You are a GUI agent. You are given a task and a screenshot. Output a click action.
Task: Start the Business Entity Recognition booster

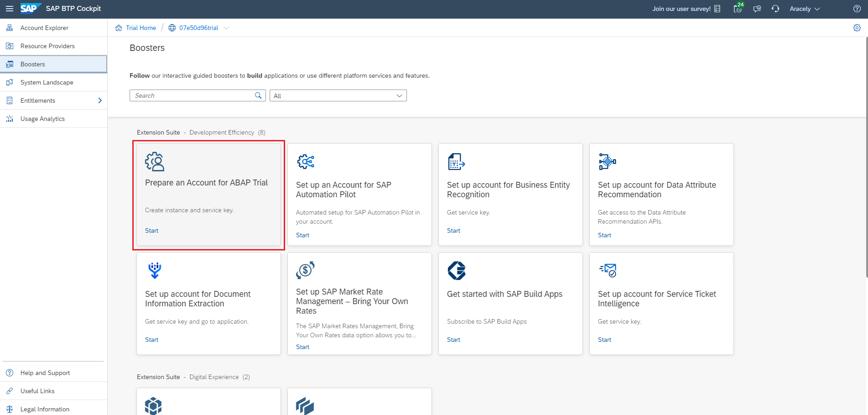[x=453, y=230]
